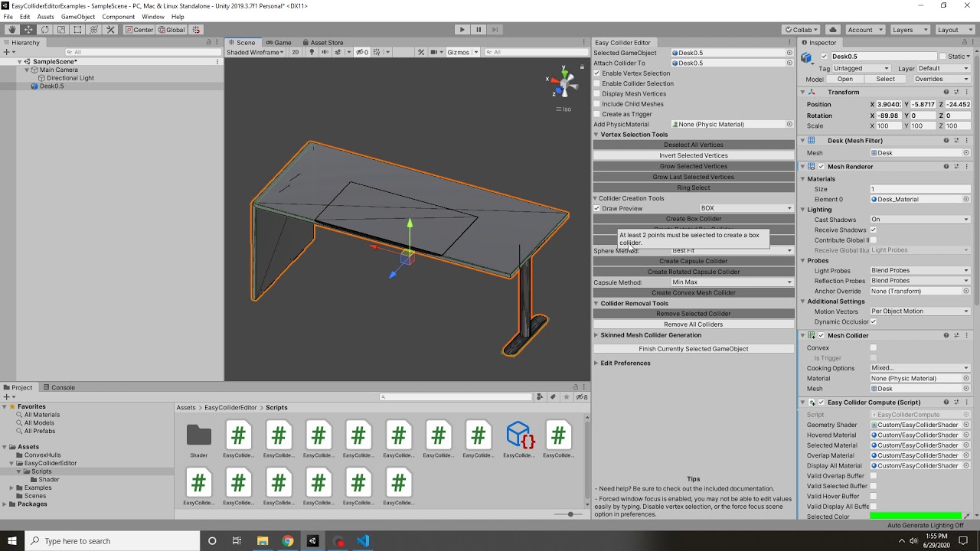Image resolution: width=980 pixels, height=551 pixels.
Task: Pause the game playback
Action: (479, 30)
